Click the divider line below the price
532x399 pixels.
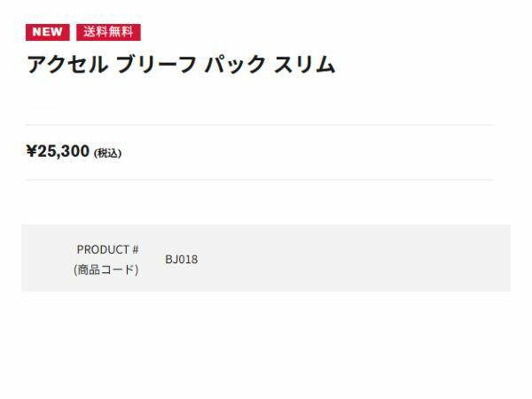pos(259,180)
